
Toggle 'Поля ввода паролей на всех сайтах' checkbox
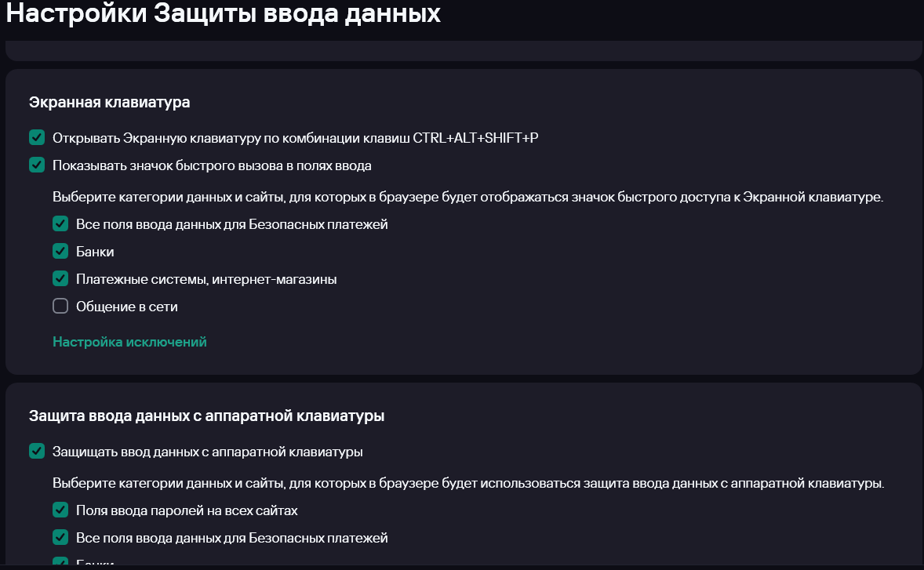coord(60,510)
